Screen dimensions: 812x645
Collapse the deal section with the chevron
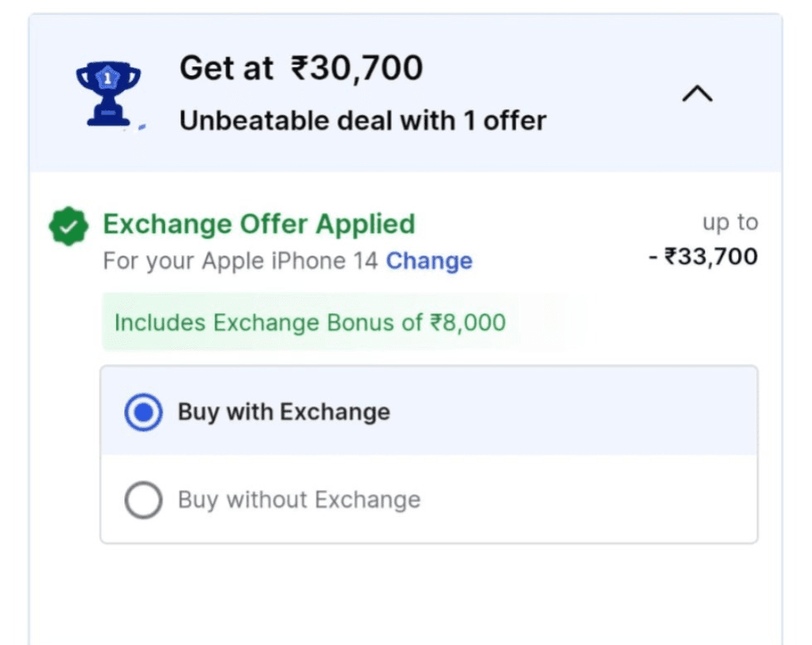tap(697, 95)
